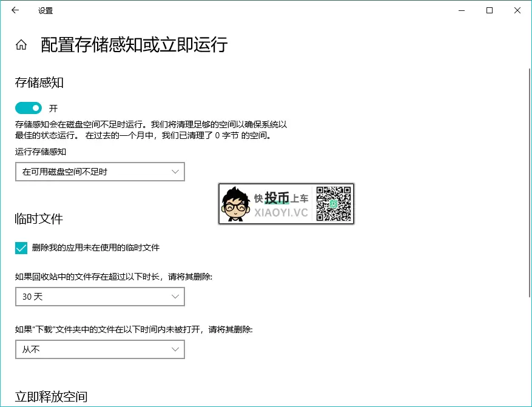Open the downloads folder deletion dropdown showing 从不
This screenshot has width=532, height=407.
[x=99, y=349]
